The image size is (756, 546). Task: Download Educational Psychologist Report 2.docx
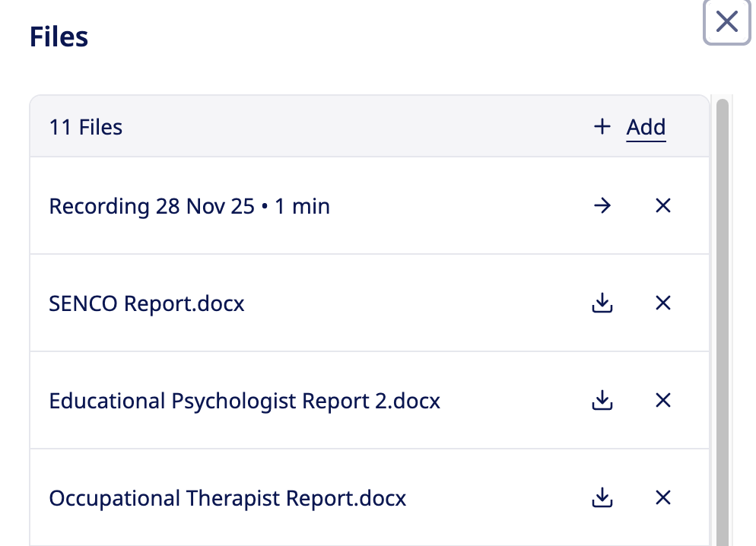[602, 400]
